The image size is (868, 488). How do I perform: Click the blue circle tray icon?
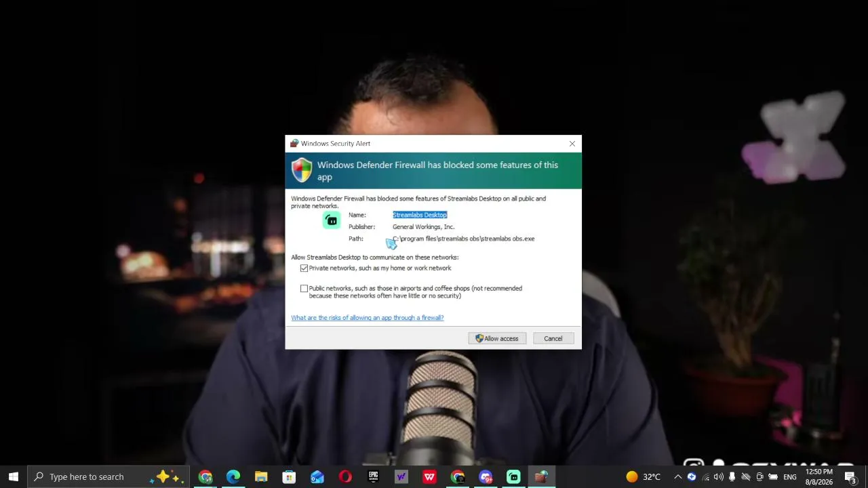692,477
